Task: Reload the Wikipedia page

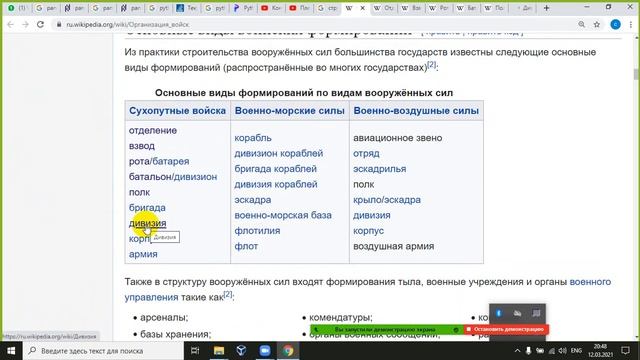Action: (40, 24)
